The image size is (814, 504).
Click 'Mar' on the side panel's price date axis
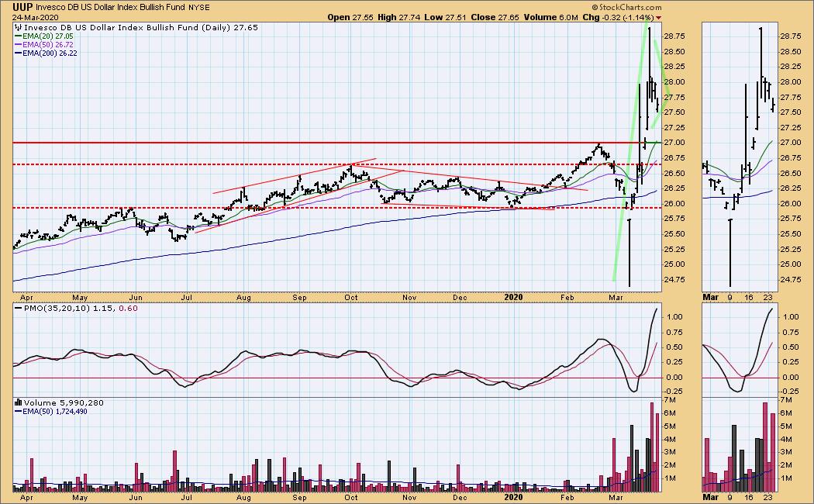(x=710, y=298)
